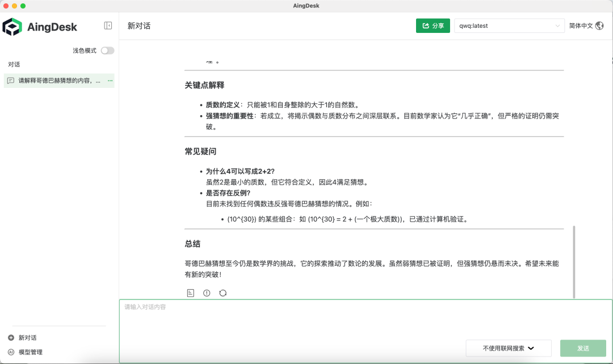Image resolution: width=613 pixels, height=364 pixels.
Task: Click the 质数的定义 bullet text
Action: (223, 105)
